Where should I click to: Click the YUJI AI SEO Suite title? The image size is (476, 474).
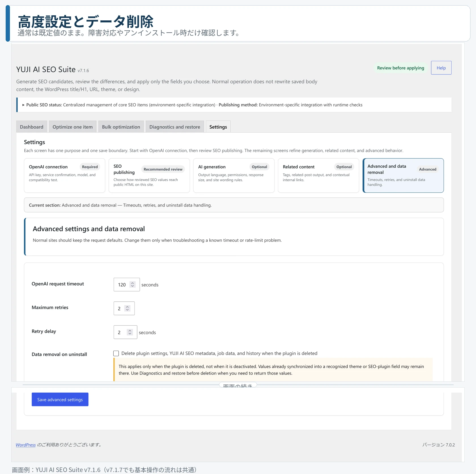pyautogui.click(x=46, y=69)
